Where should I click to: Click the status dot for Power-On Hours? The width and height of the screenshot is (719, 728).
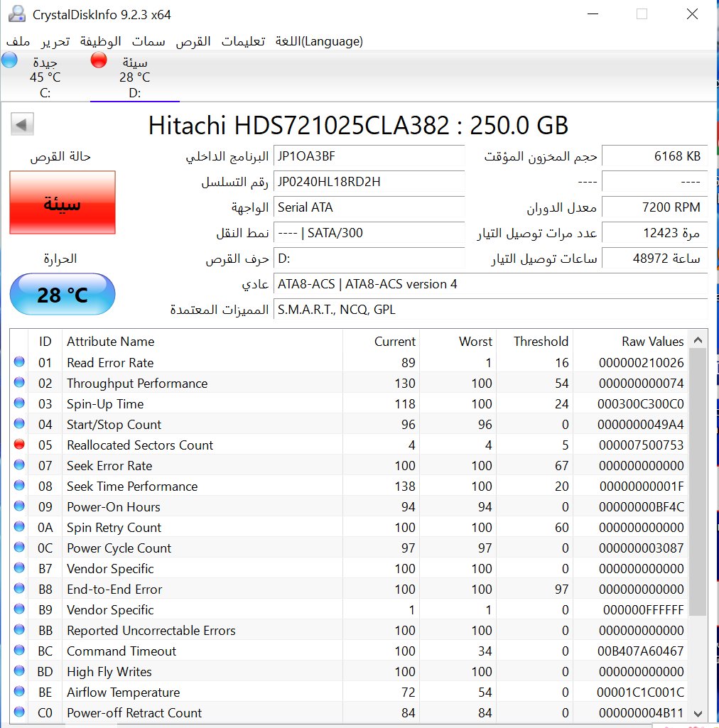(x=19, y=506)
